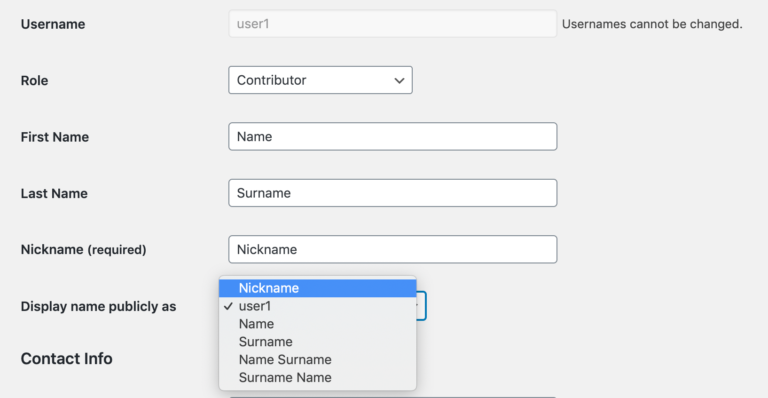Open the Role dropdown showing Contributor
The width and height of the screenshot is (768, 398).
tap(320, 80)
